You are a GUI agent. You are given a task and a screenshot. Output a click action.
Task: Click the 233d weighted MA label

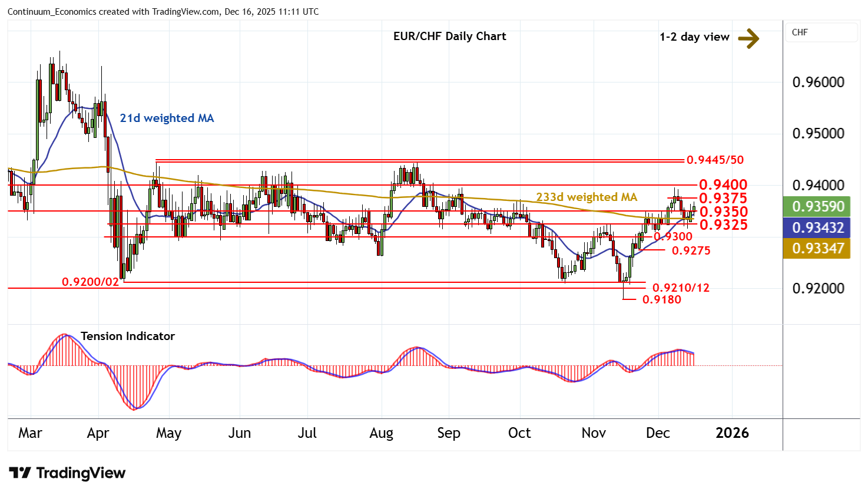coord(587,197)
